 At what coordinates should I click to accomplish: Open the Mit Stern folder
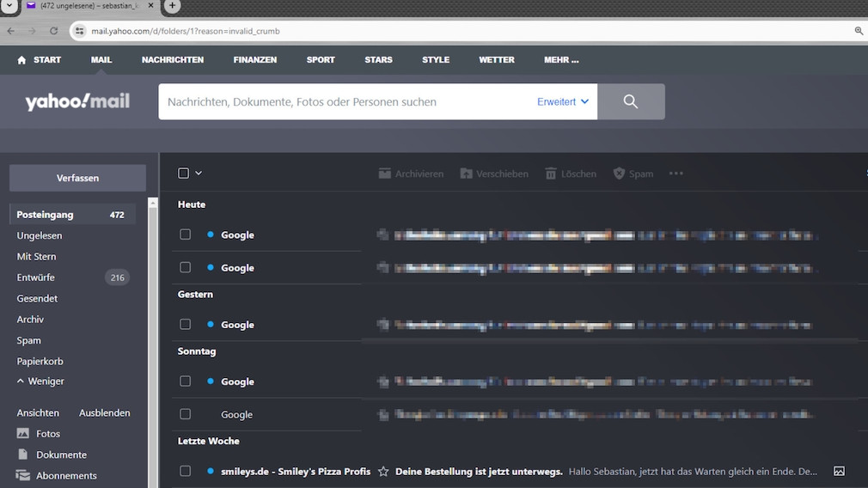click(x=37, y=257)
